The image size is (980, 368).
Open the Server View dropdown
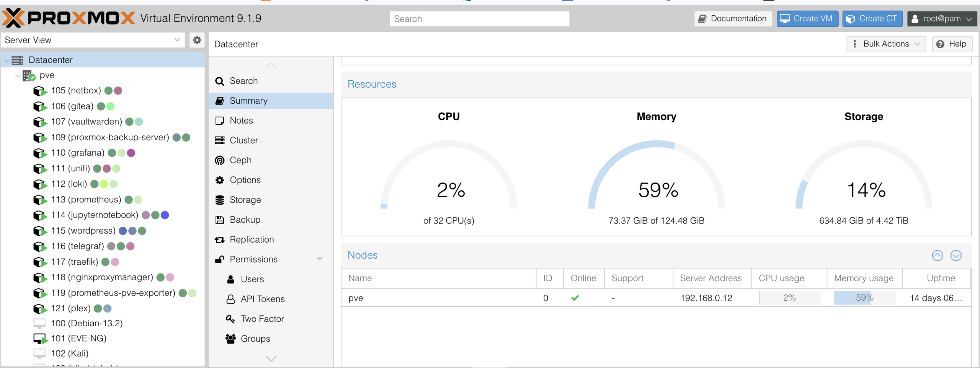click(93, 40)
